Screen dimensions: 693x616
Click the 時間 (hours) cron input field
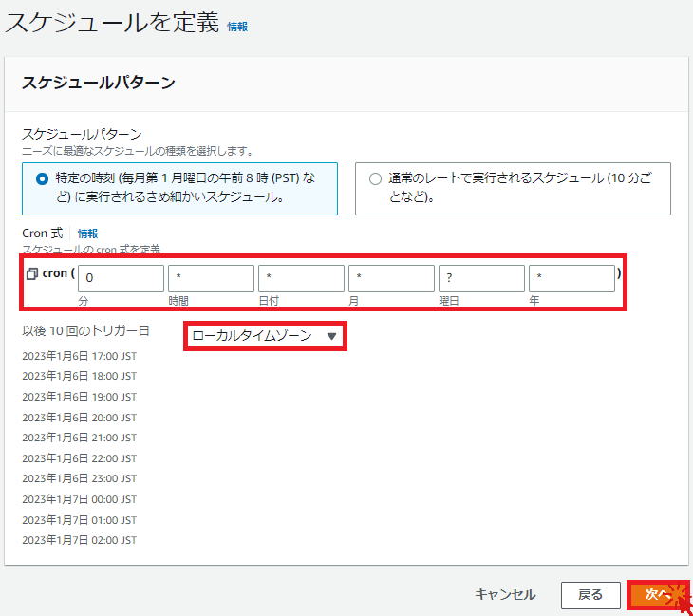tap(211, 278)
